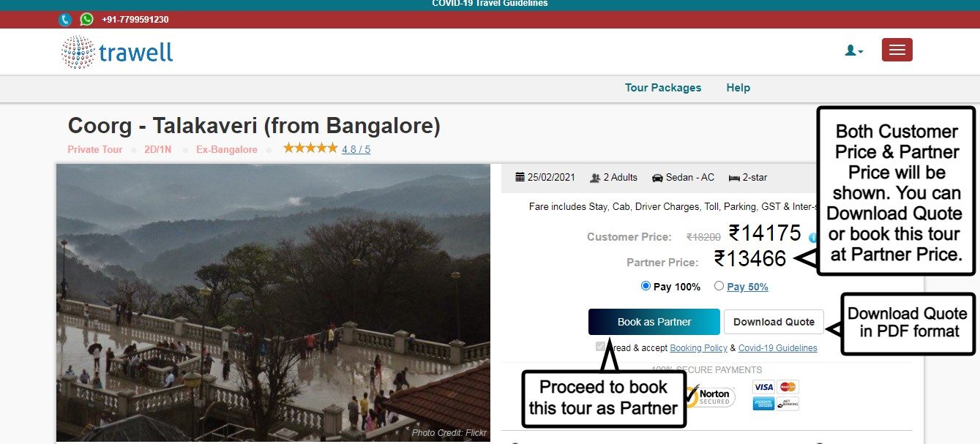Click the Talakaveri tour photo
The image size is (980, 444).
pos(273,303)
